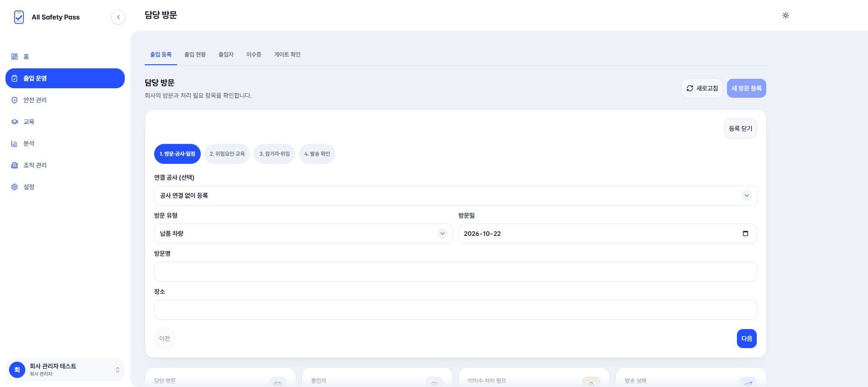Click the 새 방문 등록 button
Image resolution: width=868 pixels, height=387 pixels.
click(x=746, y=88)
